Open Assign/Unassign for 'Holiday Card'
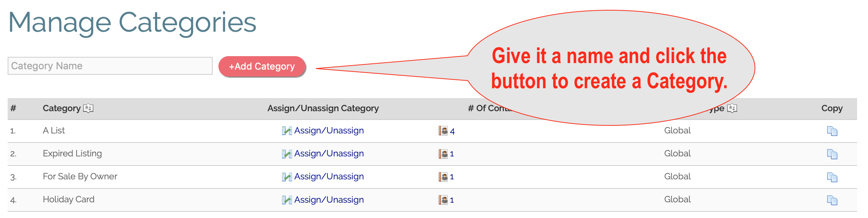 (329, 199)
